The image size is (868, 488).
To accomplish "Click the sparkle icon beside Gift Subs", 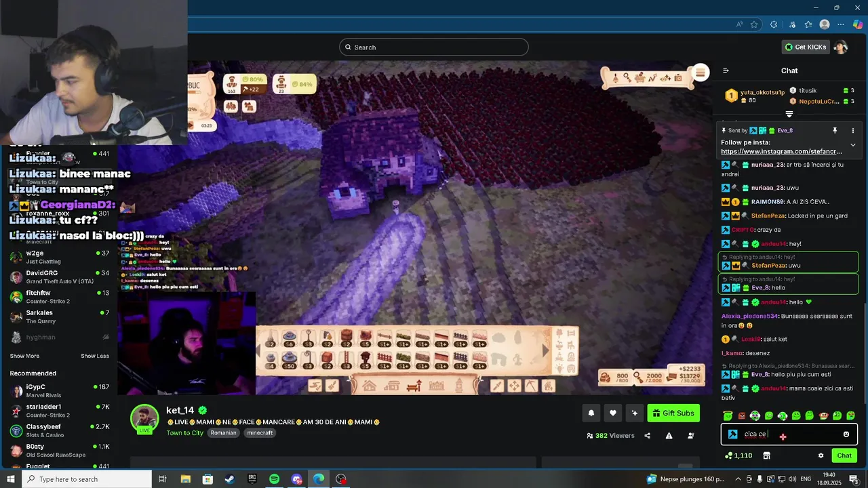I will click(635, 413).
